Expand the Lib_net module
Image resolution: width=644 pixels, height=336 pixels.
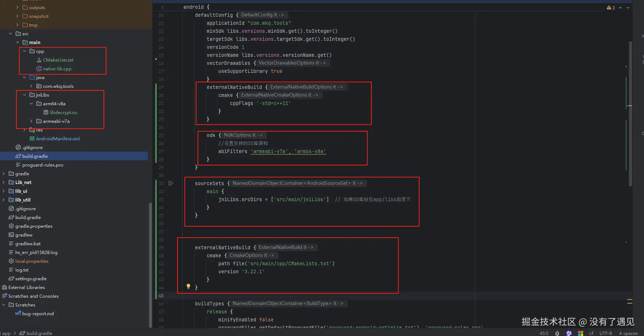point(4,183)
